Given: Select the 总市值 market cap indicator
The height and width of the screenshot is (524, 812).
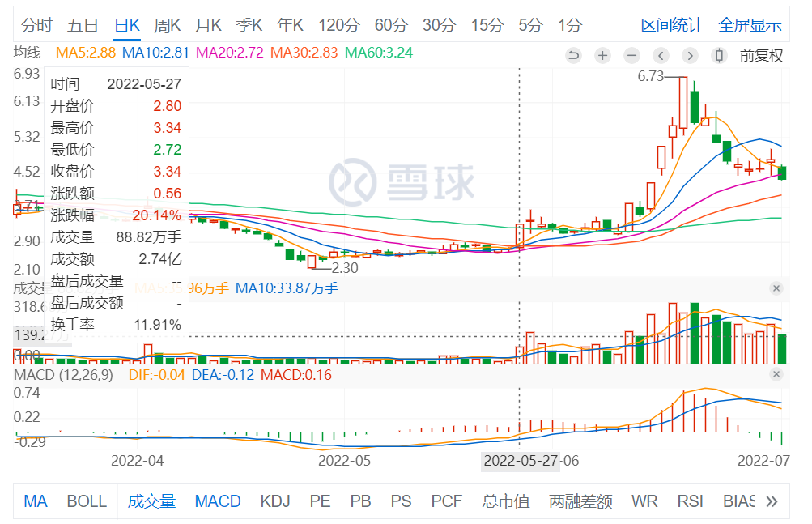Looking at the screenshot, I should click(507, 501).
